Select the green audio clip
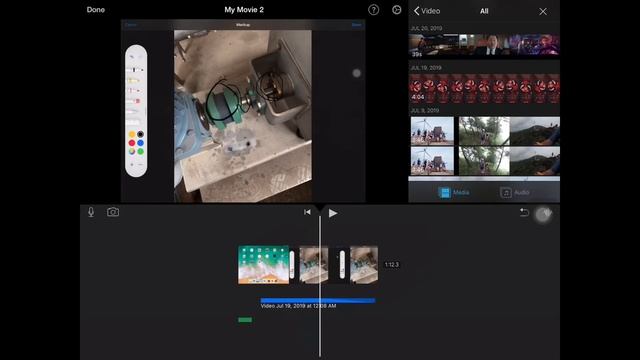Image resolution: width=640 pixels, height=360 pixels. [245, 320]
